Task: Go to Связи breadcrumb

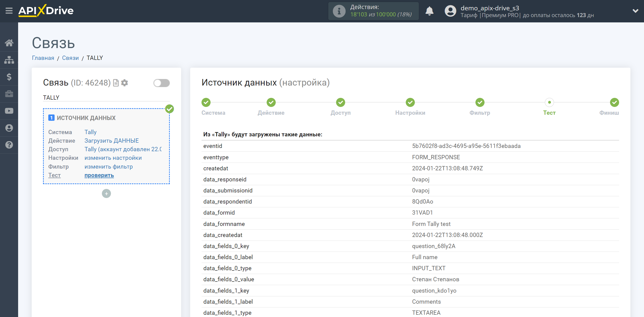Action: click(70, 58)
